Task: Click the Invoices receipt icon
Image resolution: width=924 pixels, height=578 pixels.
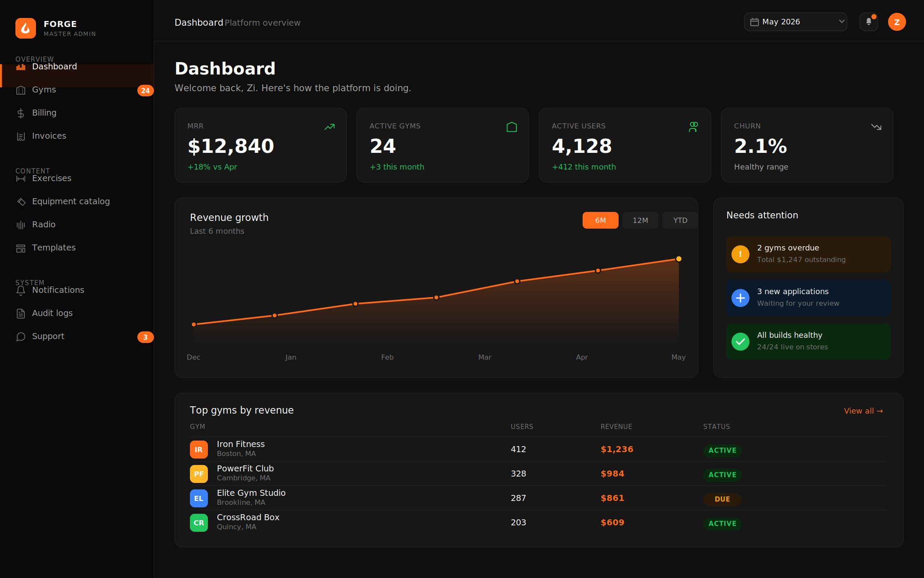Action: 21,137
